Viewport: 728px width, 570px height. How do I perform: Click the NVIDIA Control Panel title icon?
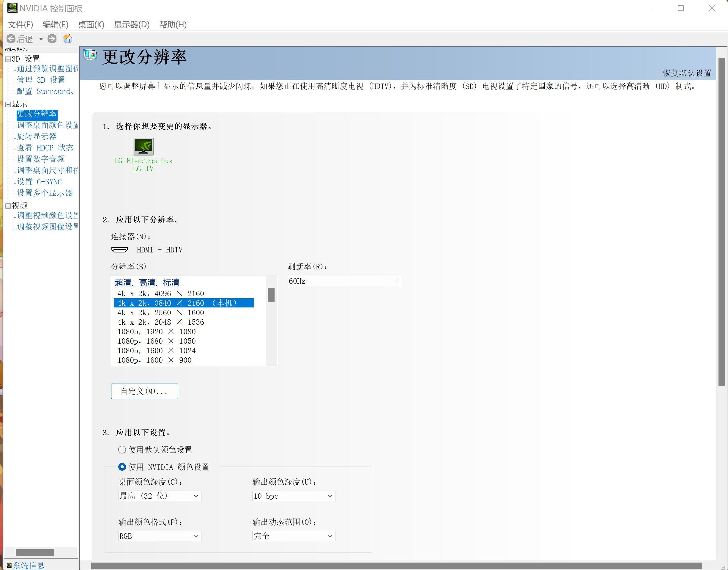(12, 8)
